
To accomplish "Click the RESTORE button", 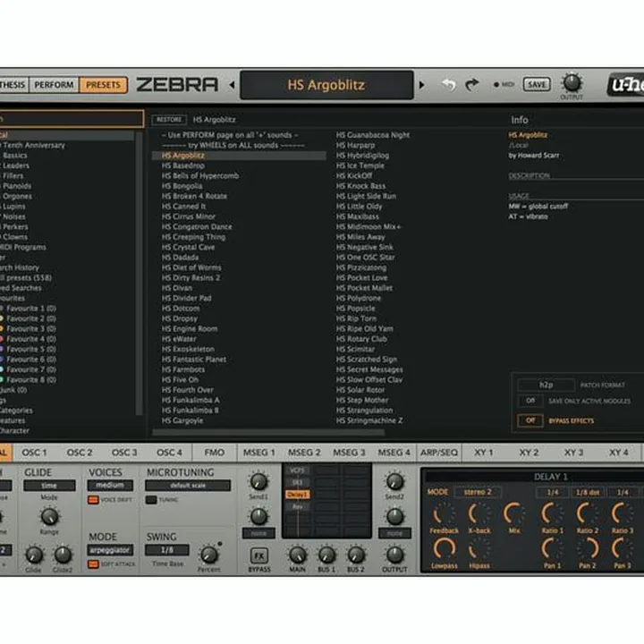I will 169,120.
